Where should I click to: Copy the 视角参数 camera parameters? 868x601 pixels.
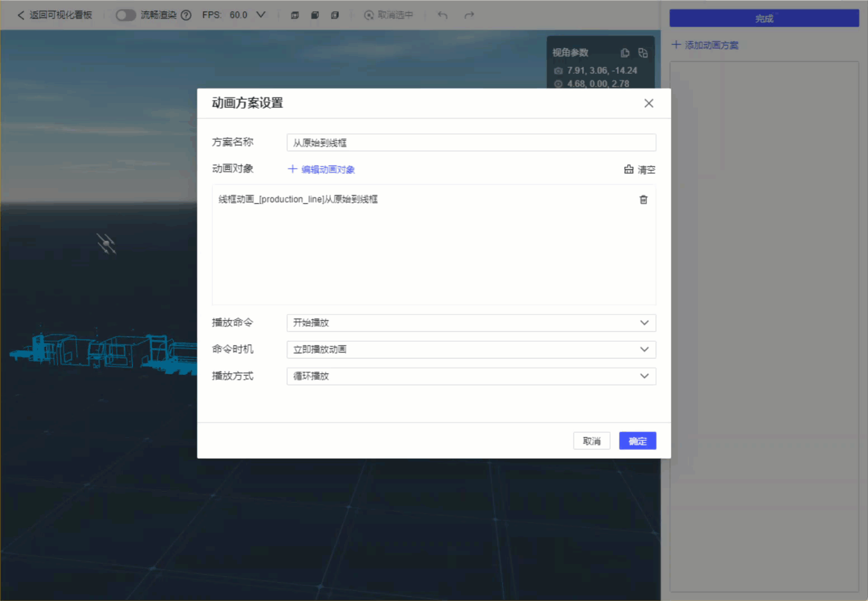tap(625, 52)
